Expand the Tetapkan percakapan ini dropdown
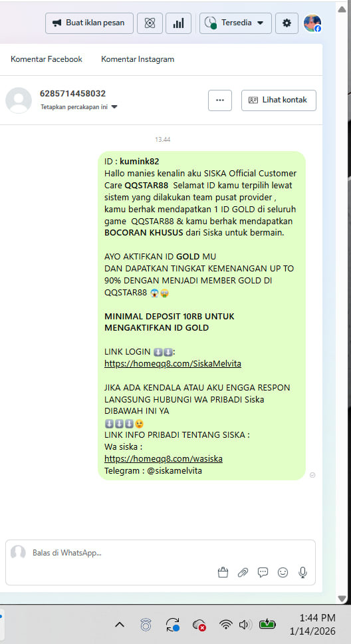This screenshot has width=351, height=644. 79,107
